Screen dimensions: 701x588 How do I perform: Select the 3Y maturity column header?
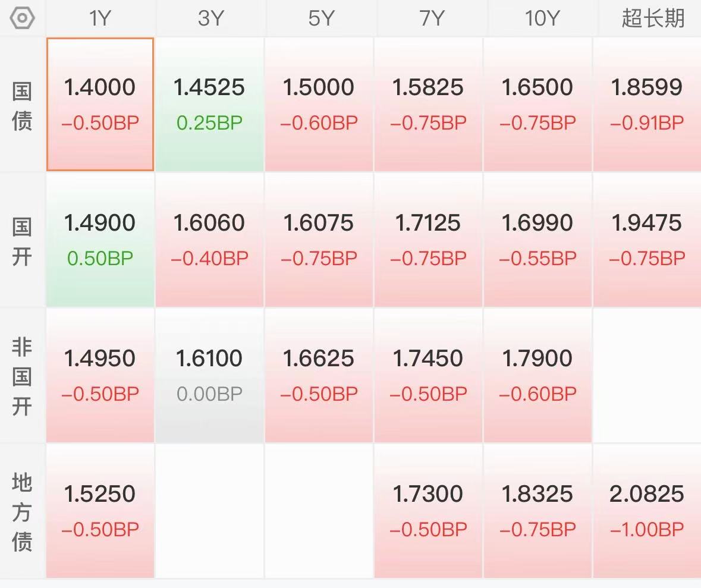(210, 18)
